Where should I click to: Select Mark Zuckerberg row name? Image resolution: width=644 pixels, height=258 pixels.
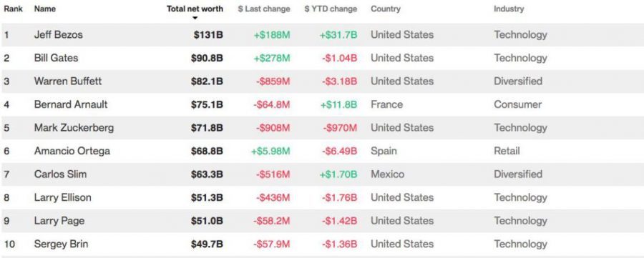[x=74, y=128]
